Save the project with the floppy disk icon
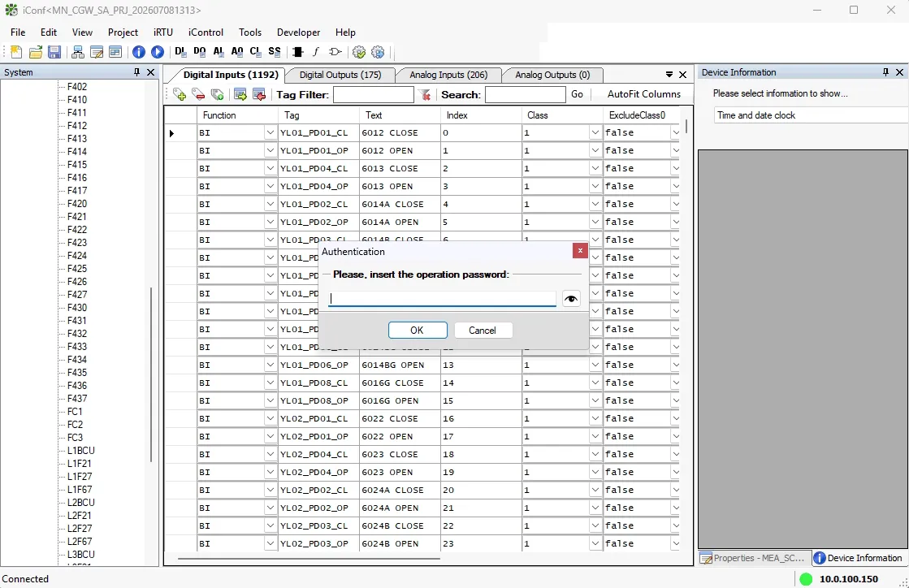Viewport: 909px width, 588px height. point(54,52)
